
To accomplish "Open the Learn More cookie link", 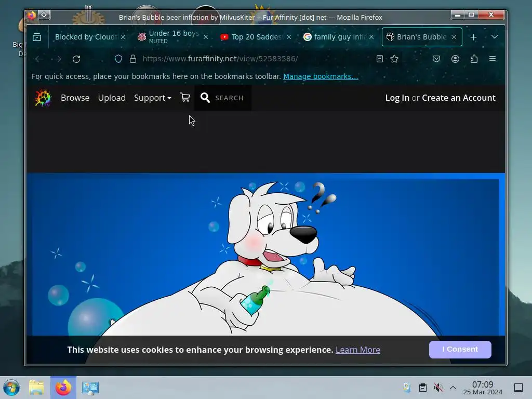I will coord(357,350).
